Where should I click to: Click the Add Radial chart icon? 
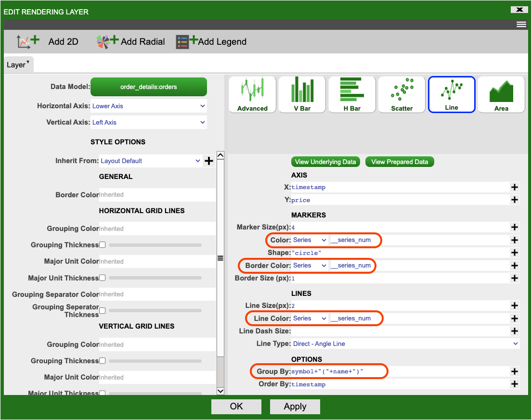tap(107, 42)
